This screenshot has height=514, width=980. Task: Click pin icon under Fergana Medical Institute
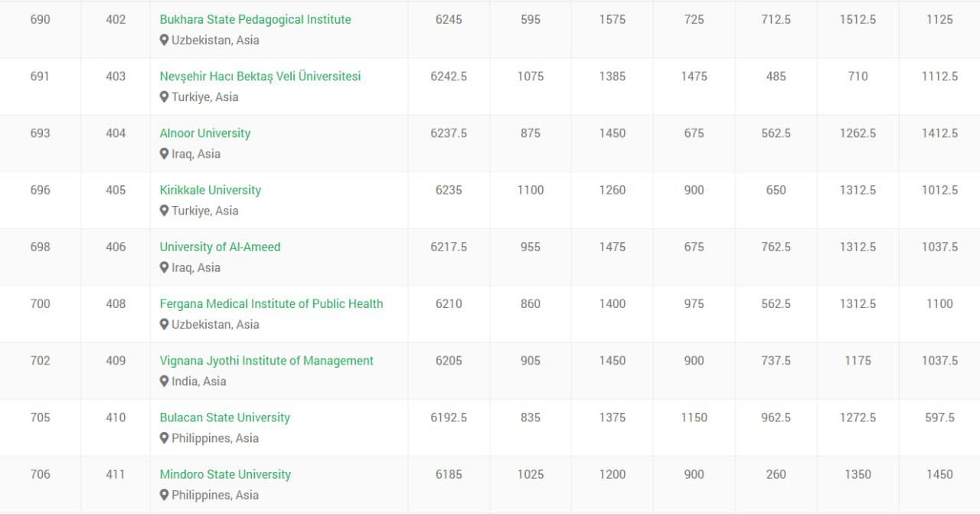click(164, 325)
